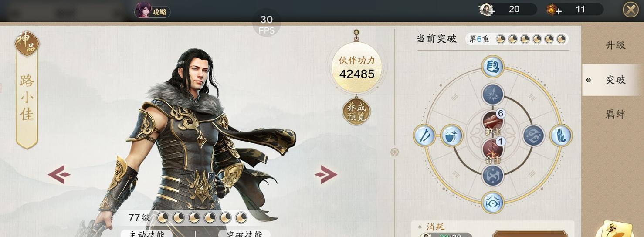Show the next companion with right arrow
The height and width of the screenshot is (237, 644).
coord(326,175)
